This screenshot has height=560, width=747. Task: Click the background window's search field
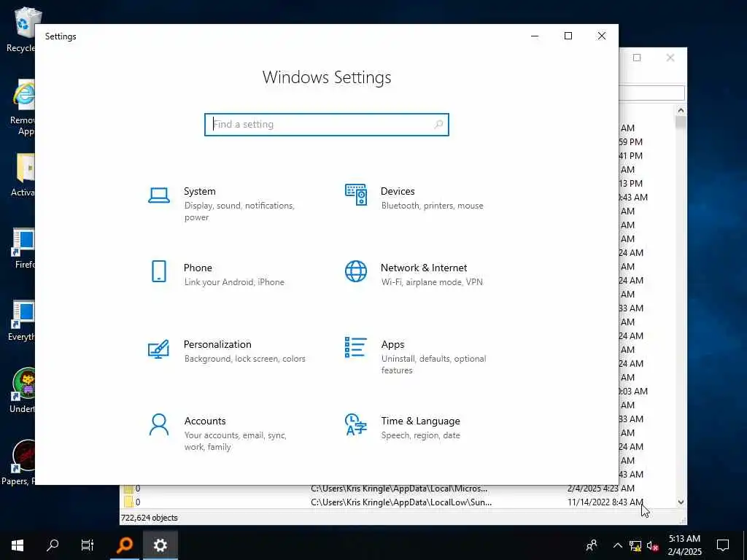point(651,93)
